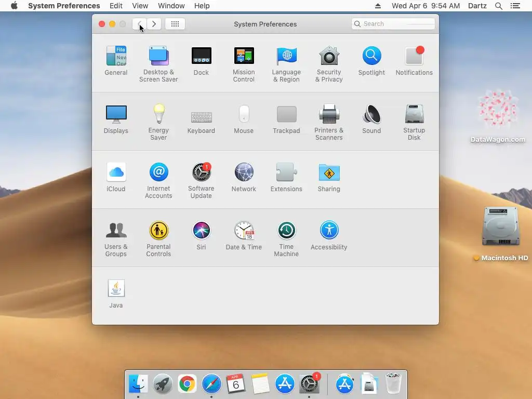Open the Help menu
Viewport: 532px width, 399px height.
pyautogui.click(x=202, y=6)
